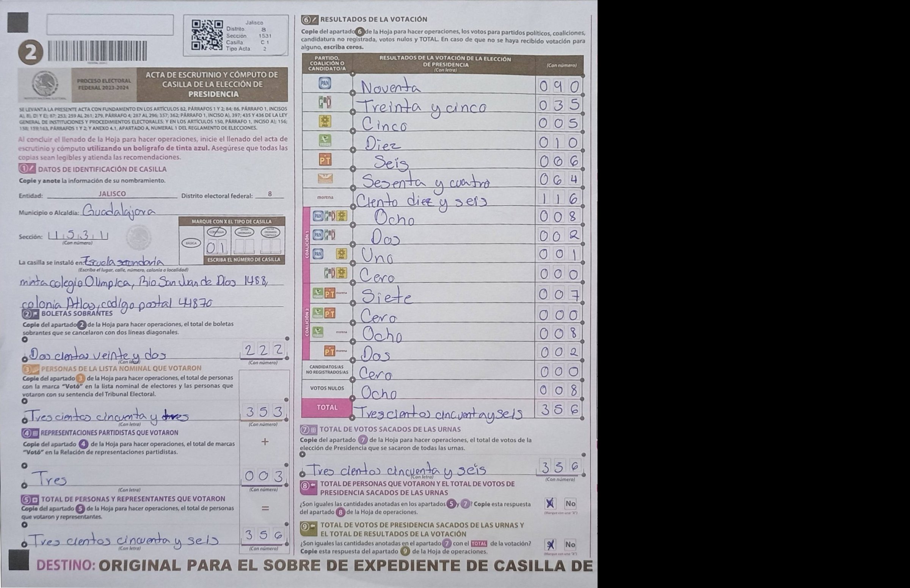Click the three-party coalition logos in the first Ocho row
Screen dimensions: 910x588
[x=330, y=216]
